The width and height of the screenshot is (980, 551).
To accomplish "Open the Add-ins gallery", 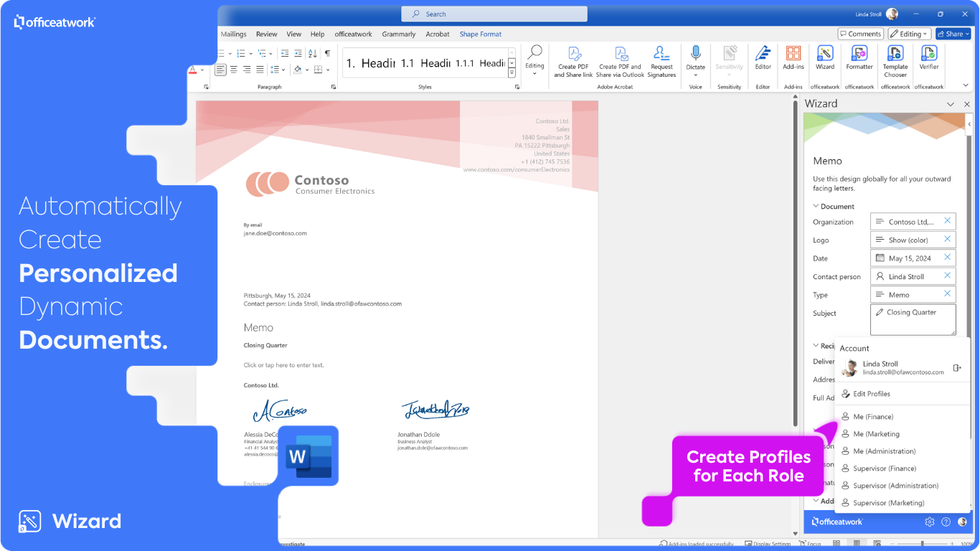I will point(793,58).
